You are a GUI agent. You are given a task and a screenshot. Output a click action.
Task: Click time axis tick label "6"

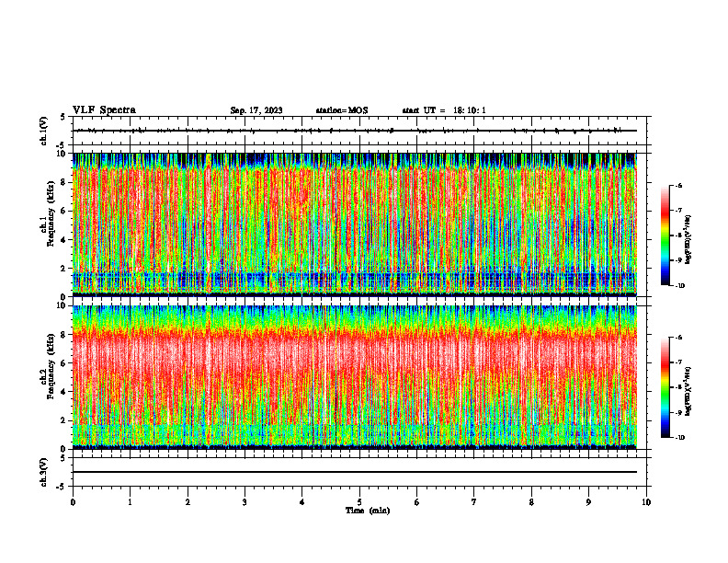pos(417,502)
